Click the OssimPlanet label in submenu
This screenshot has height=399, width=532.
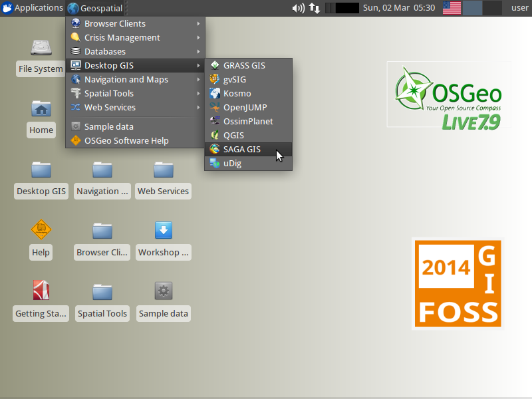click(x=248, y=121)
